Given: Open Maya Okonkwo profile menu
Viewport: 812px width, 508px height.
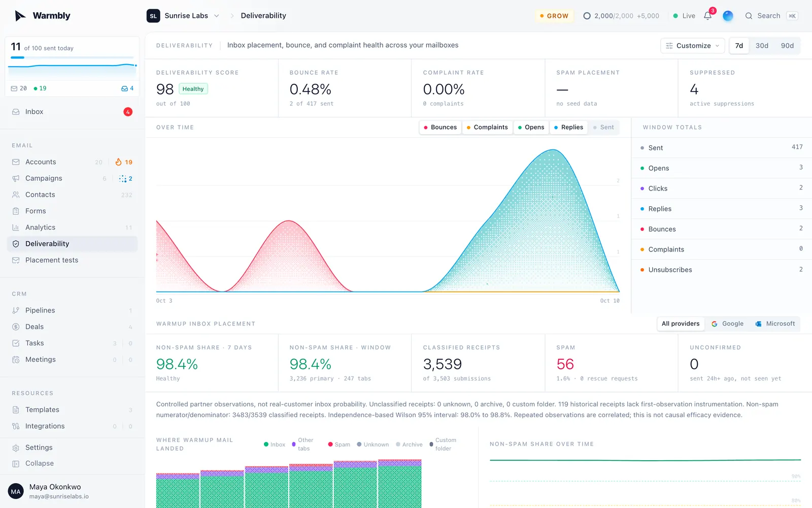Looking at the screenshot, I should (72, 491).
